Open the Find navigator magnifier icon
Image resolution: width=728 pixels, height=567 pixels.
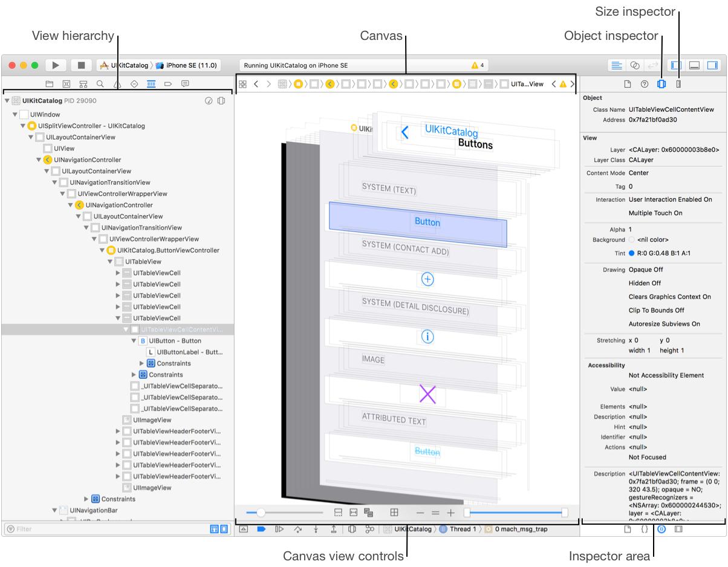tap(100, 84)
